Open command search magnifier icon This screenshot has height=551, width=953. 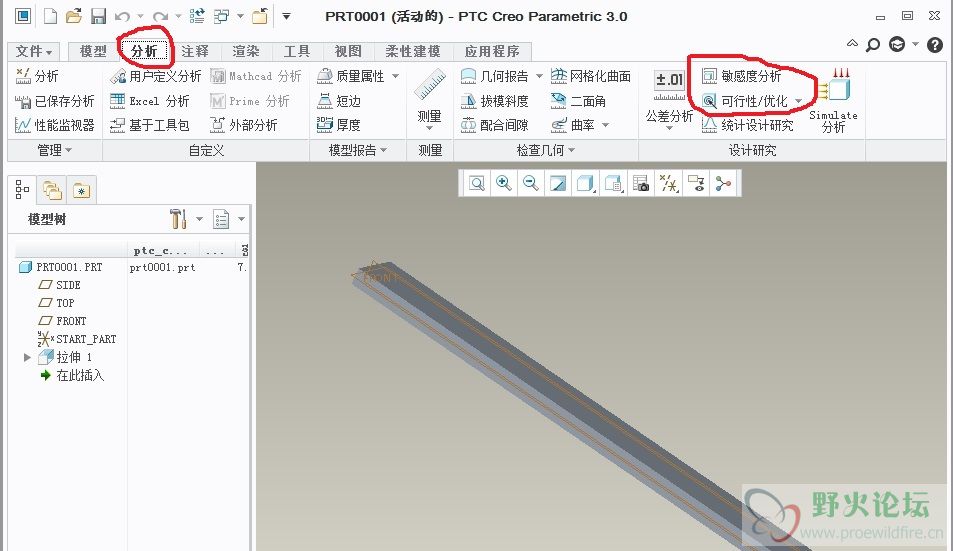873,44
